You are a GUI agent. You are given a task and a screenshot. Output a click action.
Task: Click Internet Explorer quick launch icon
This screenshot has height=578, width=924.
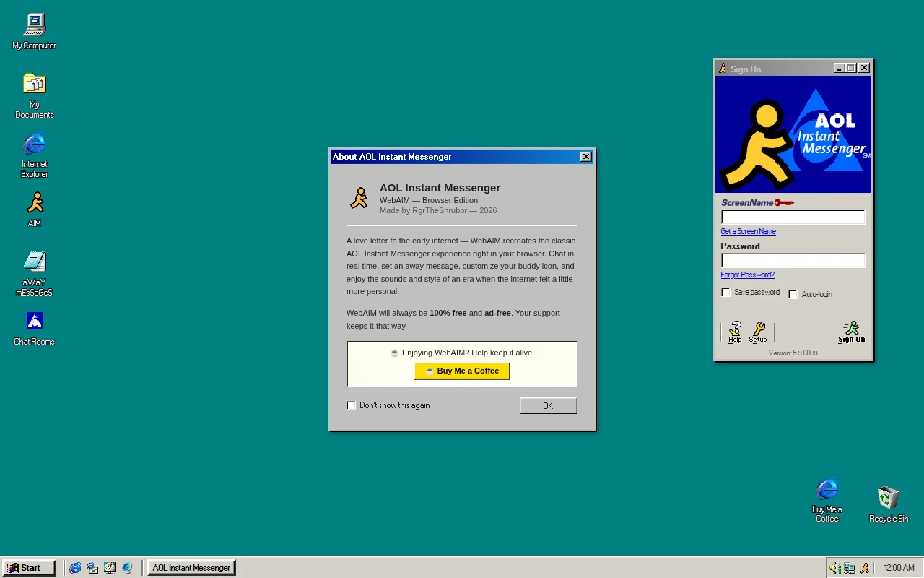(x=75, y=568)
